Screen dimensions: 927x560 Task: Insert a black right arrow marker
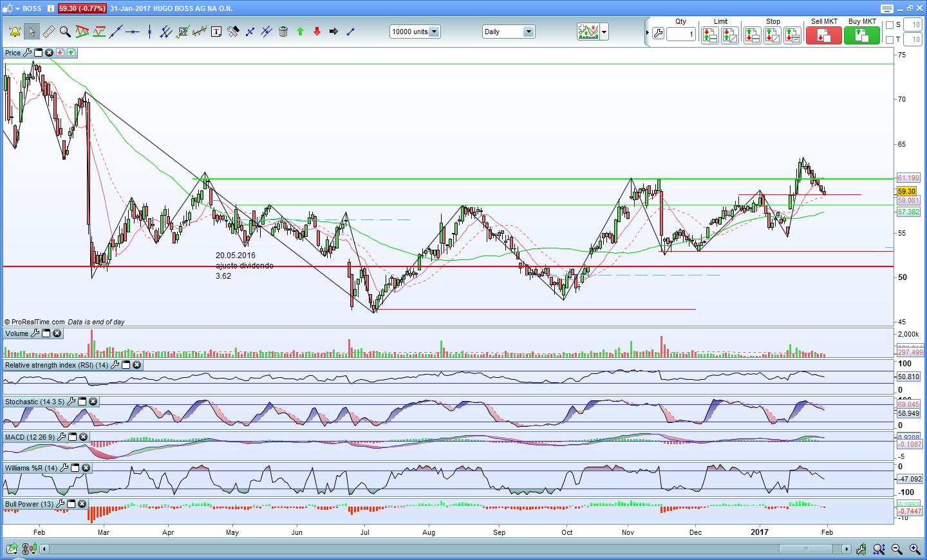pos(333,32)
